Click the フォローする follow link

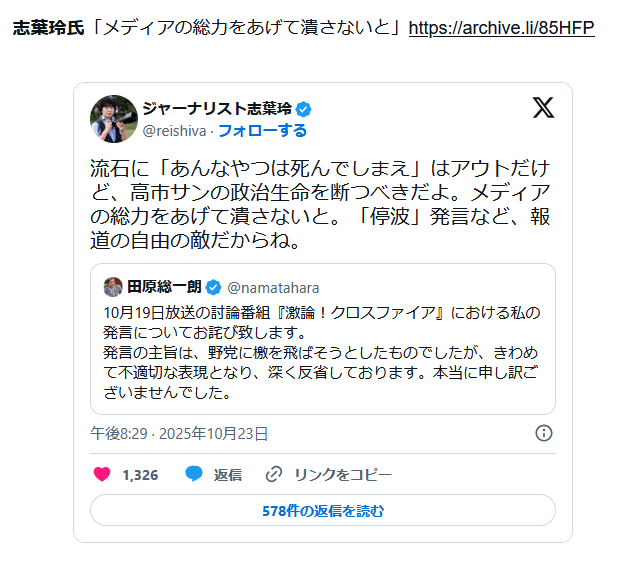pyautogui.click(x=262, y=131)
